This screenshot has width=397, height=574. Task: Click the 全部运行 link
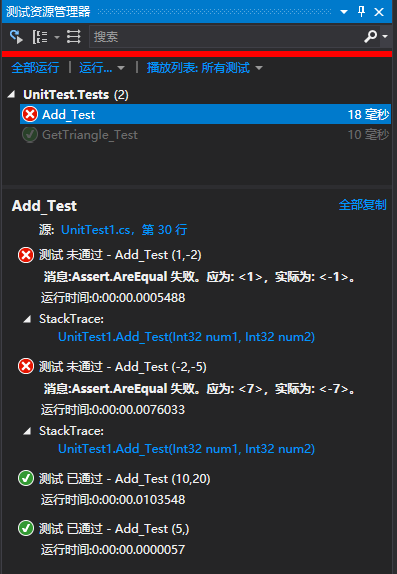point(35,68)
